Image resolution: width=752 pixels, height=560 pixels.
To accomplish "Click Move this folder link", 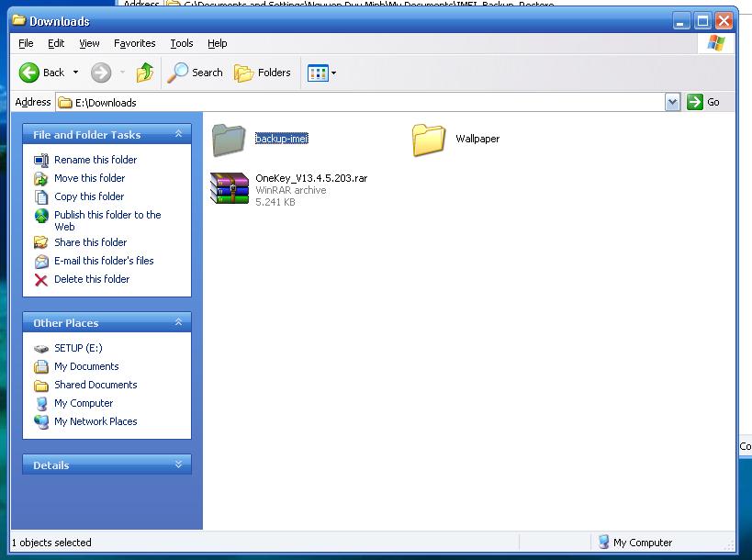I will [90, 178].
